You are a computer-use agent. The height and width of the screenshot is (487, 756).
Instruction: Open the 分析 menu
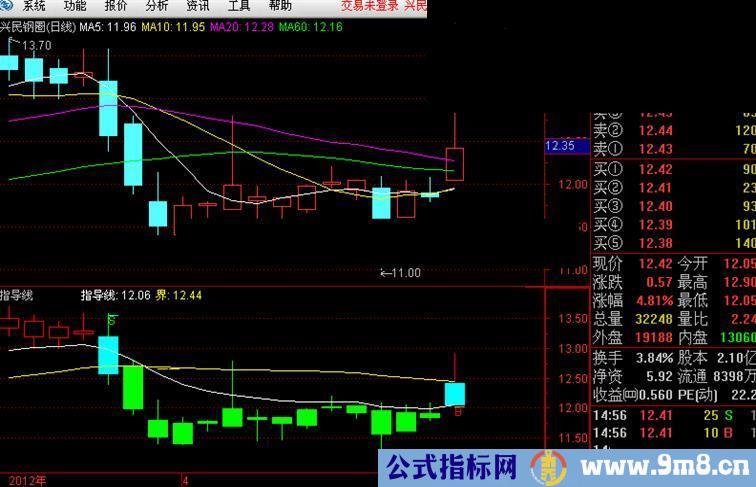pyautogui.click(x=157, y=6)
